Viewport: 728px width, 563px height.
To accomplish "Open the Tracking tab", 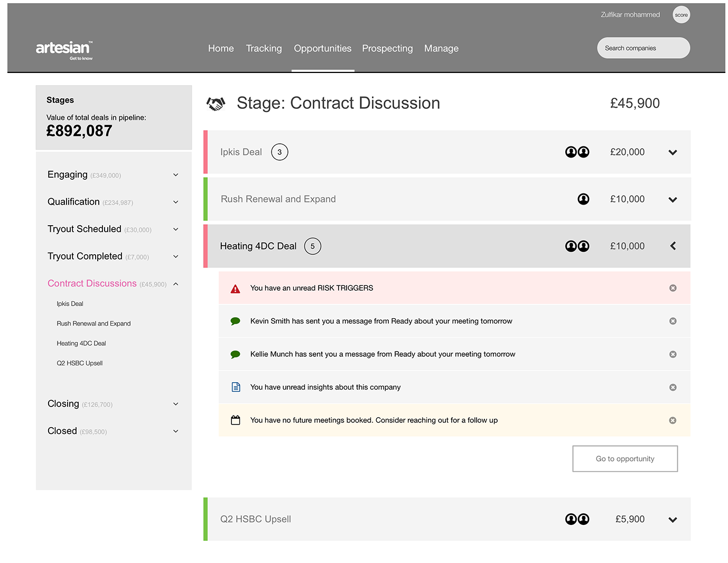I will [264, 49].
